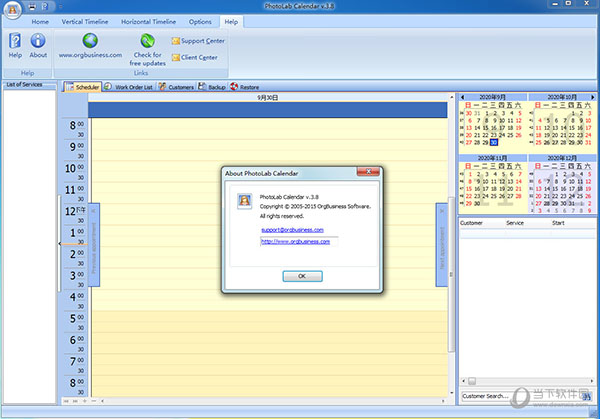Switch to Vertical Timeline ribbon tab
This screenshot has height=419, width=600.
[85, 22]
